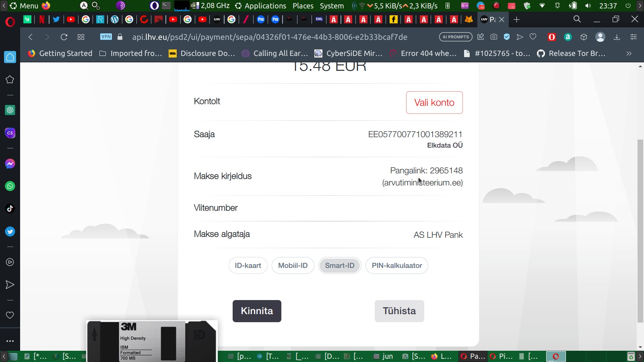The width and height of the screenshot is (644, 362).
Task: Close the active LHV payment tab
Action: pos(502,19)
